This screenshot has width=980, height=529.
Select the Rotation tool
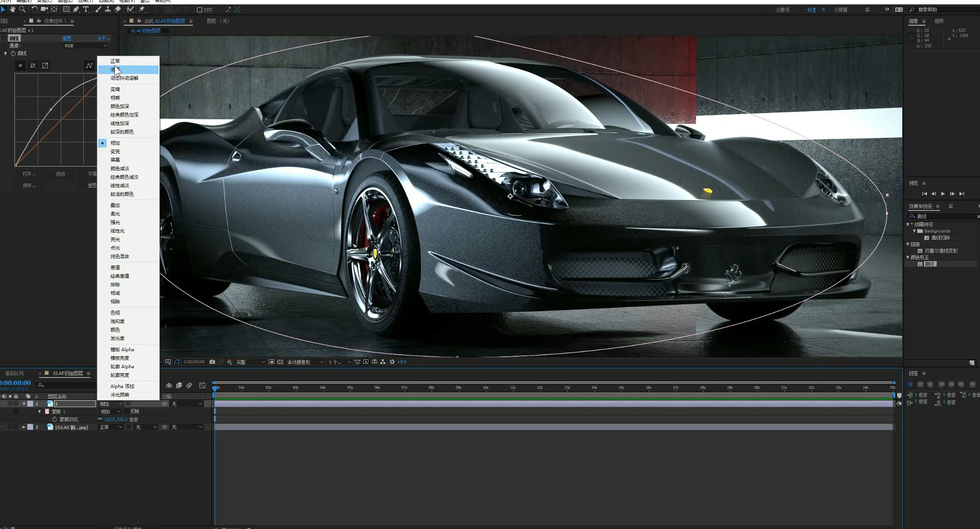(34, 9)
